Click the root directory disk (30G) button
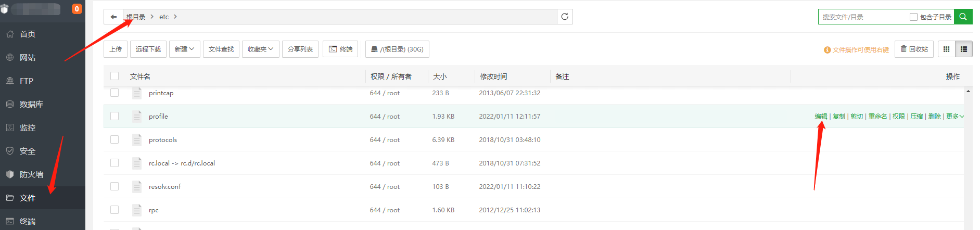This screenshot has height=230, width=980. tap(397, 49)
